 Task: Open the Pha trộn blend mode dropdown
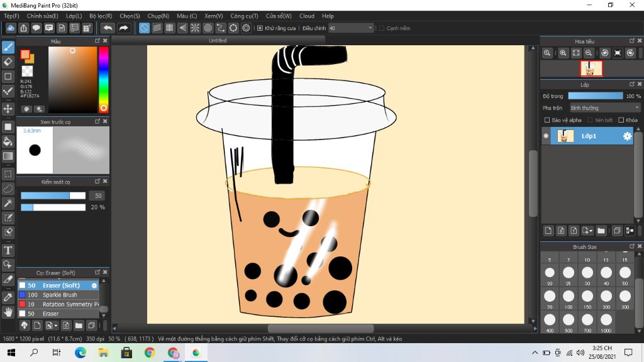[605, 108]
